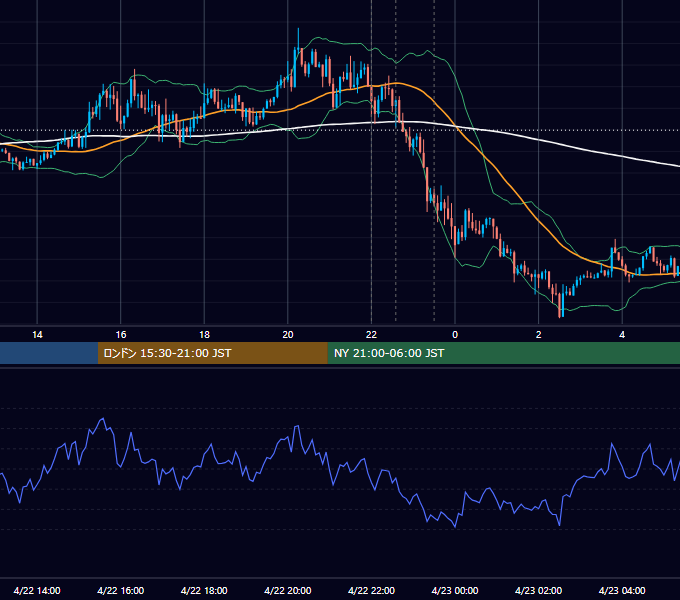The width and height of the screenshot is (680, 600).
Task: Click the 22 hour label on price chart axis
Action: tap(371, 335)
